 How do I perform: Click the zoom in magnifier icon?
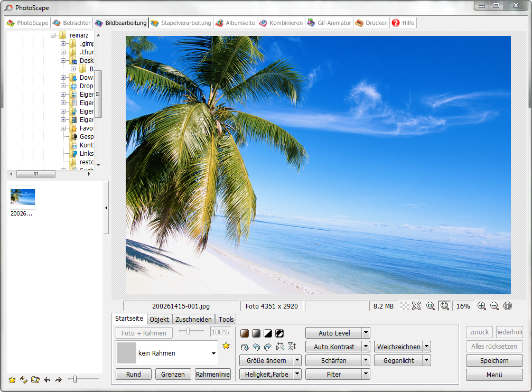[x=481, y=306]
